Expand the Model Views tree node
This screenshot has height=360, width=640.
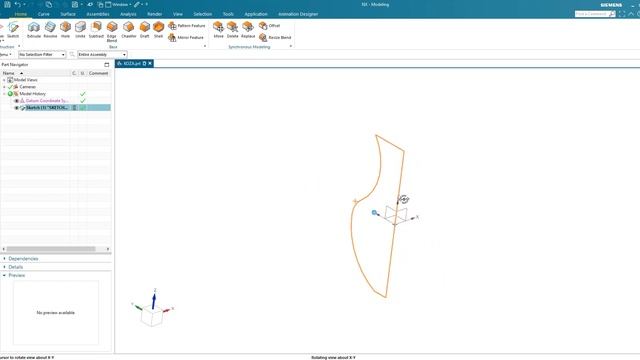[x=4, y=80]
